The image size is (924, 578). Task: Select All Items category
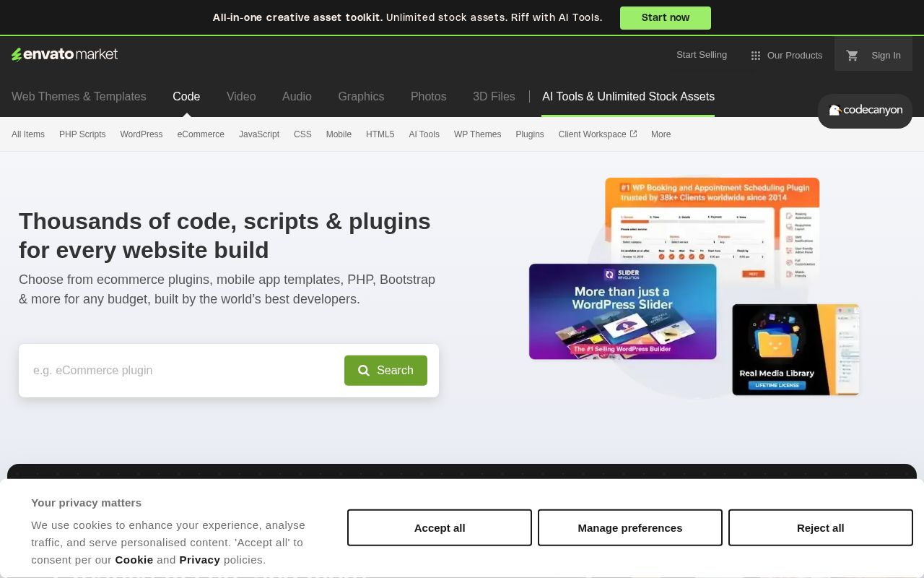pos(28,134)
